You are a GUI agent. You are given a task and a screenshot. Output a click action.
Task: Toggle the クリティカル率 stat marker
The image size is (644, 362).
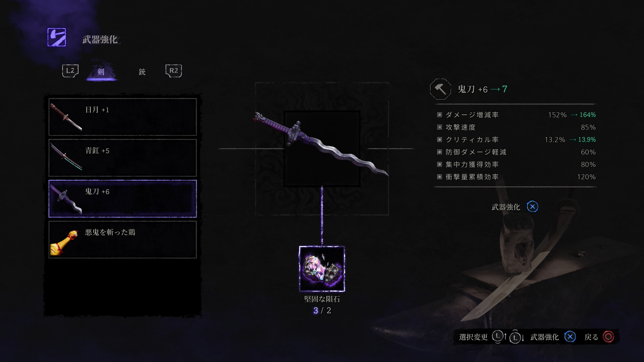(439, 139)
